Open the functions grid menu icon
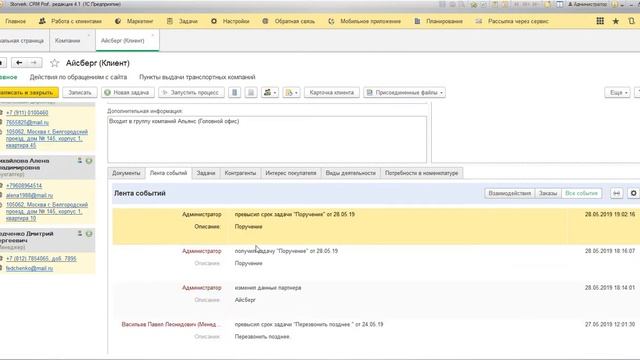Screen dimensions: 640x360 tap(600, 21)
